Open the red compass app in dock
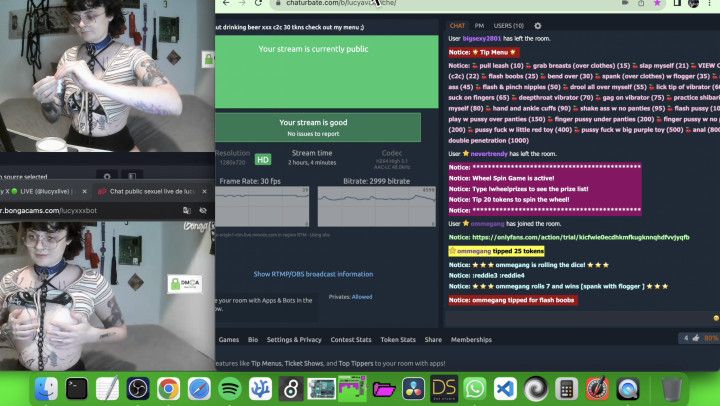The width and height of the screenshot is (720, 406). (597, 389)
